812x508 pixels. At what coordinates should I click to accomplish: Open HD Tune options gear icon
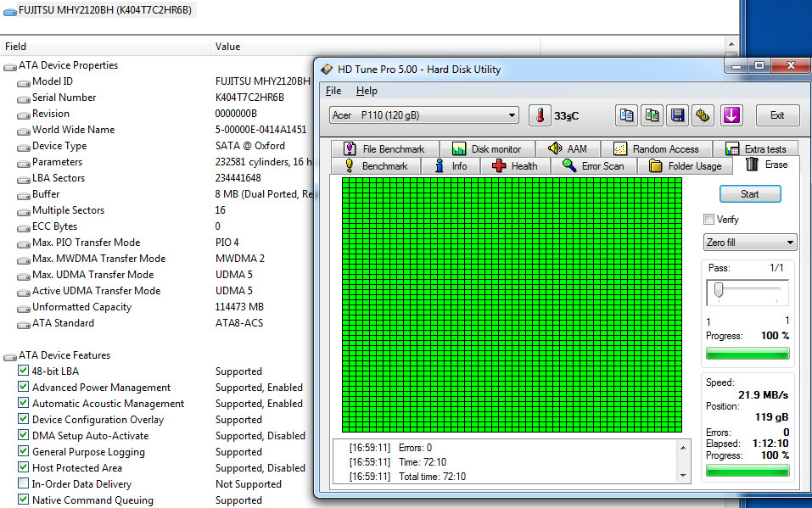[703, 115]
